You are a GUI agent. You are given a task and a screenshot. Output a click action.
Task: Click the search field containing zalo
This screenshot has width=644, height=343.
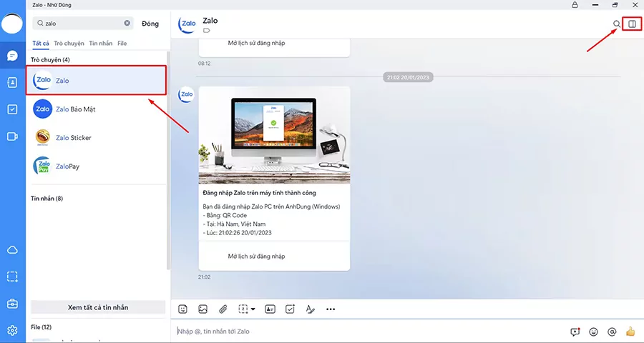[83, 24]
